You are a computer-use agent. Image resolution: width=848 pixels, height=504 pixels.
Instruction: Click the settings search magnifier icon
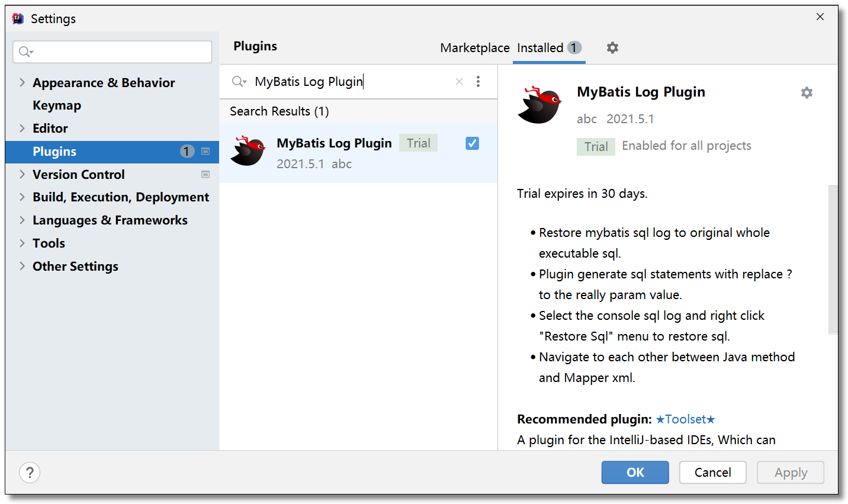tap(25, 52)
